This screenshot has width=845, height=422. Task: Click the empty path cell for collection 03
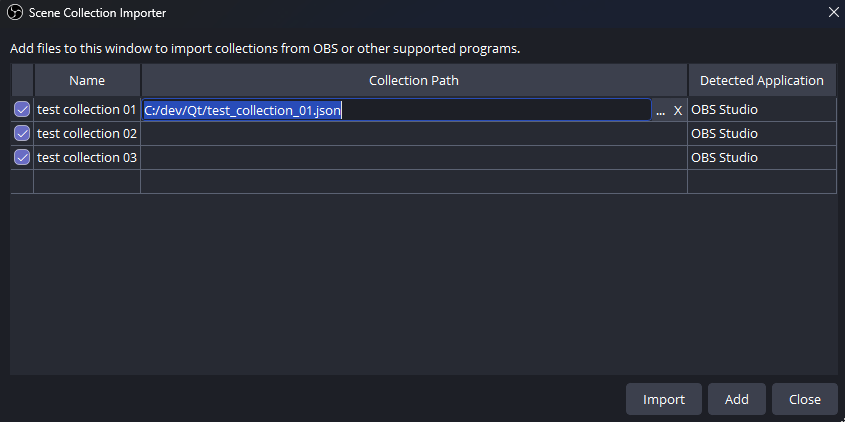414,158
